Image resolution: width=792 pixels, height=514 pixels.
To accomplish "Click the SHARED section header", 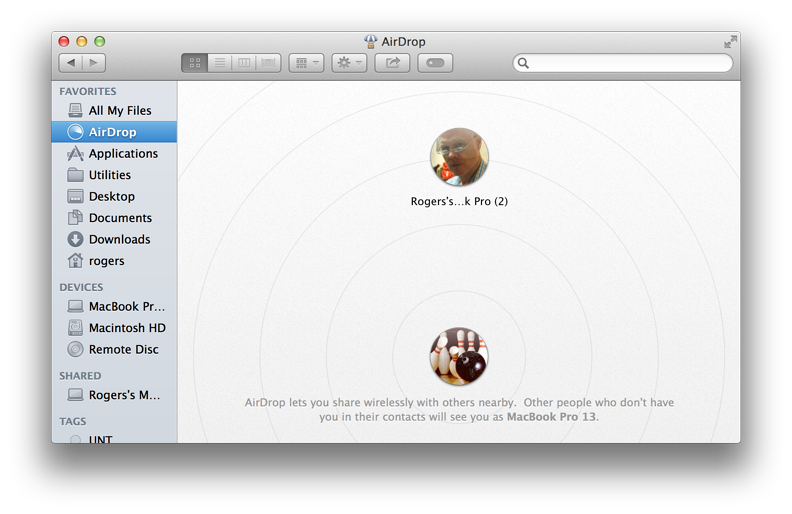I will [80, 376].
